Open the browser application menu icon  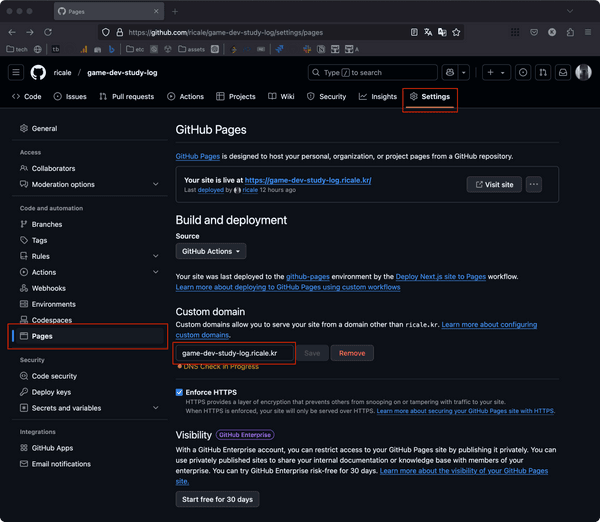[588, 32]
